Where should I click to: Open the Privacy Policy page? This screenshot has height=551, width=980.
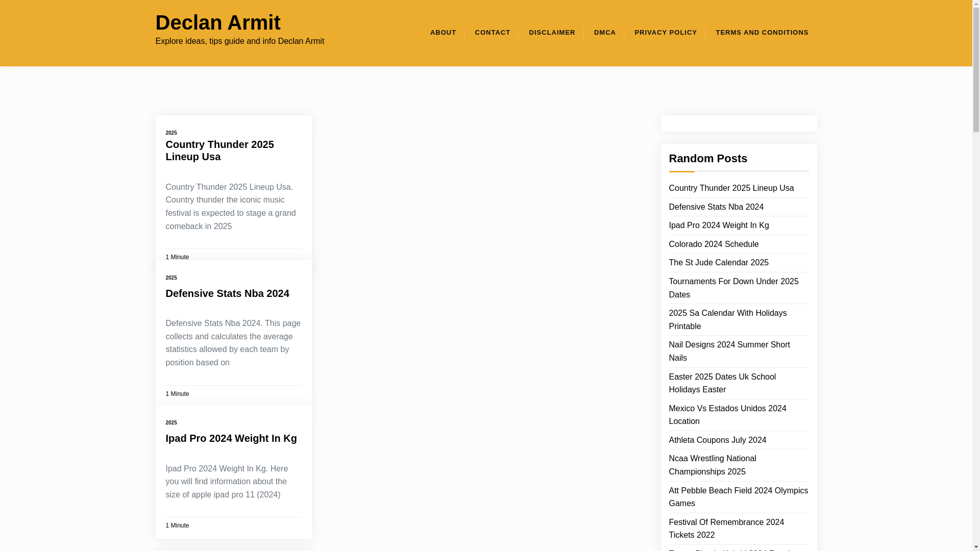tap(666, 33)
